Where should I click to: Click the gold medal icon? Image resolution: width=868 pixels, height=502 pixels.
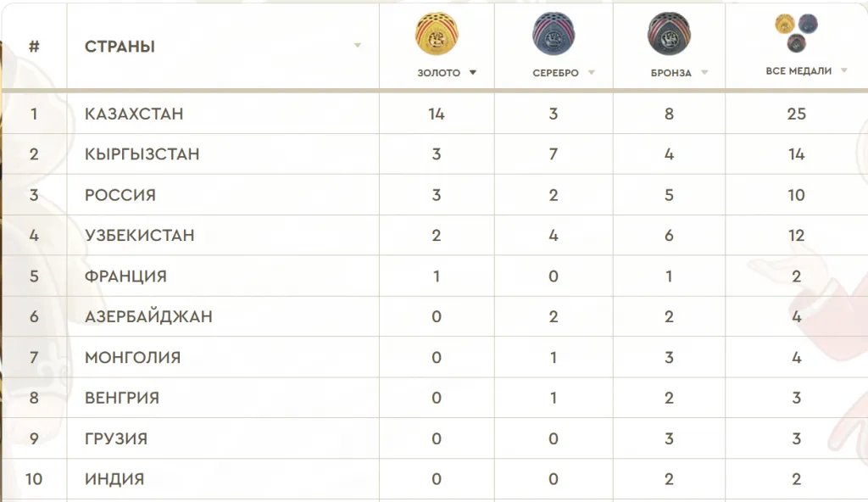(x=437, y=34)
